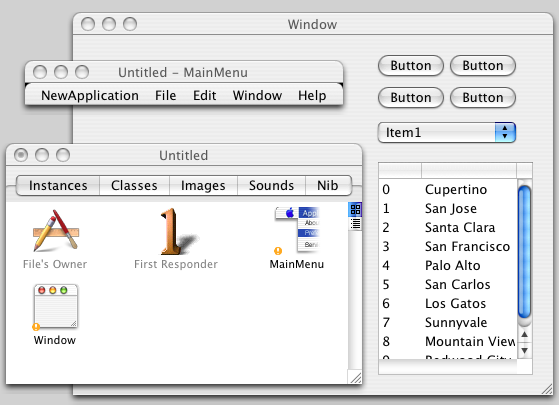This screenshot has width=559, height=405.
Task: Switch to the Images tab
Action: point(203,185)
